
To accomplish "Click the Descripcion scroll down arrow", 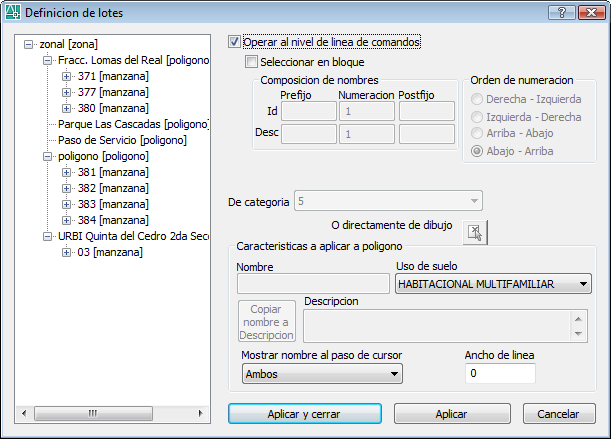I will 578,334.
